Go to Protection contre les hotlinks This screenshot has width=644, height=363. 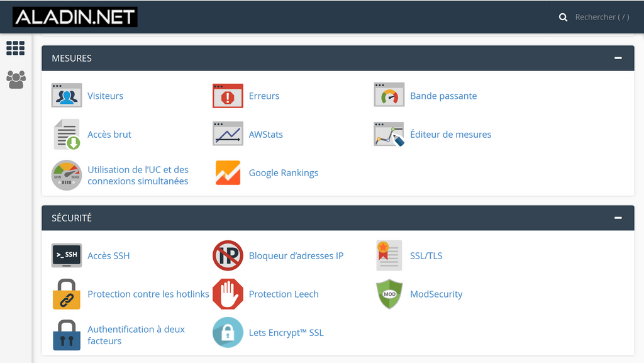148,294
